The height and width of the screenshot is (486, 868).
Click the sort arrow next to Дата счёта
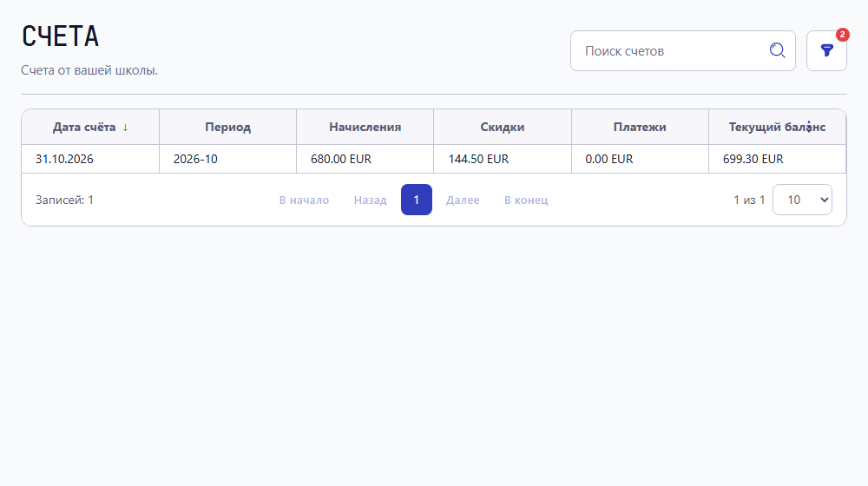click(x=125, y=128)
